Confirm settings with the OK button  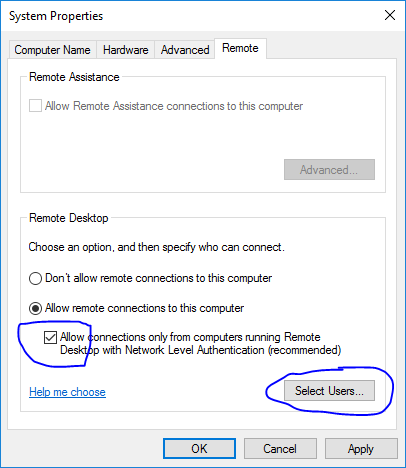(199, 449)
